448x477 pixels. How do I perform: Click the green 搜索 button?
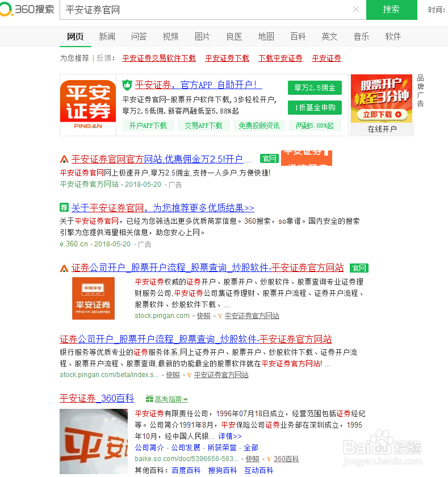[x=391, y=10]
